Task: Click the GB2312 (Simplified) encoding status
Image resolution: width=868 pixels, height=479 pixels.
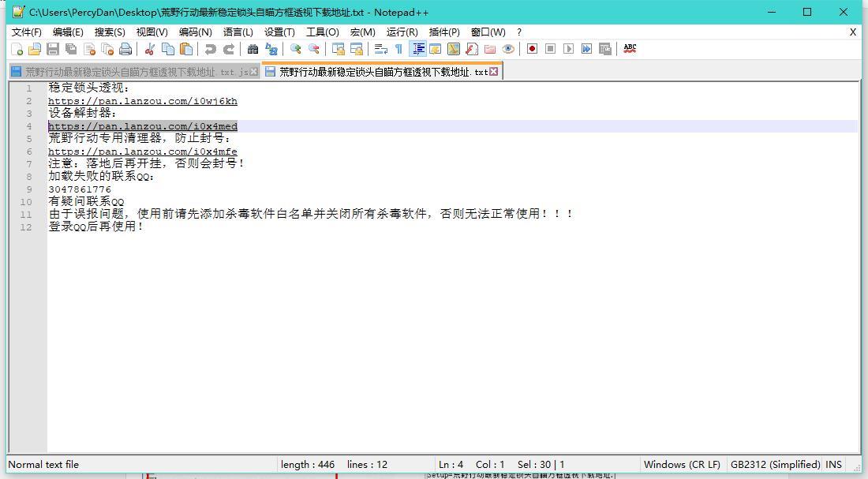Action: tap(775, 465)
